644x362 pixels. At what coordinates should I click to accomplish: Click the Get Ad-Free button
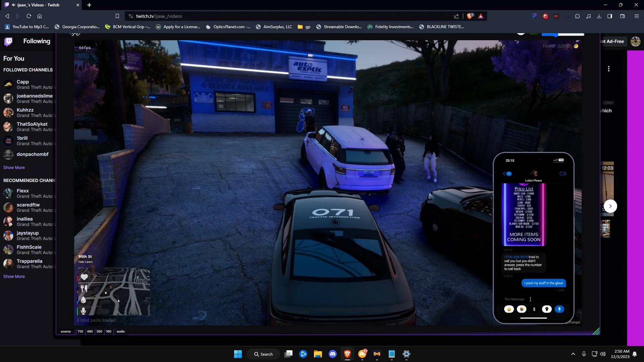(613, 41)
